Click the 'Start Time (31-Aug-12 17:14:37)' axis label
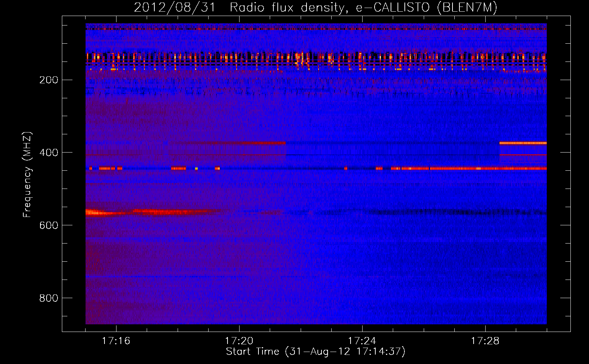The width and height of the screenshot is (589, 364). [316, 352]
